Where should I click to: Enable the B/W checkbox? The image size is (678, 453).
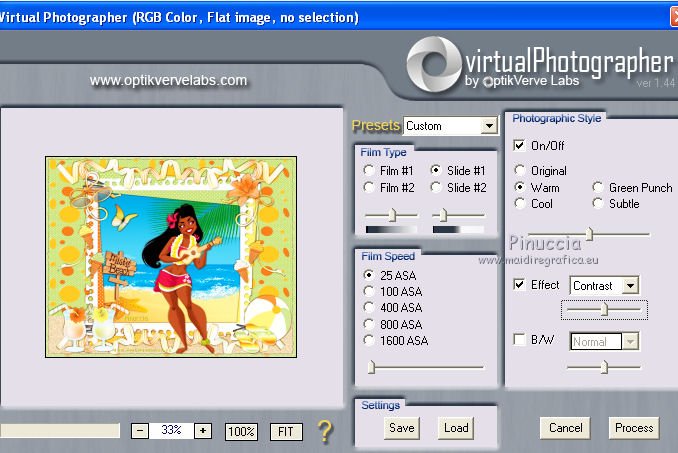click(519, 339)
